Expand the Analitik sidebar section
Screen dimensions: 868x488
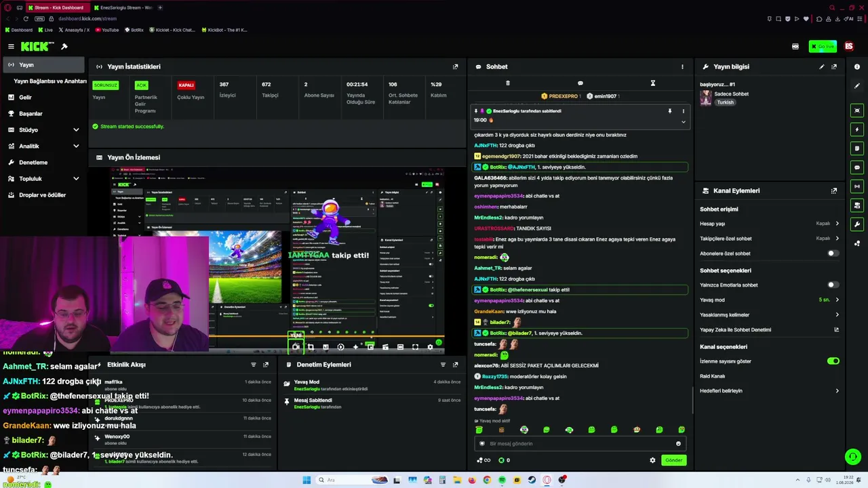point(76,146)
